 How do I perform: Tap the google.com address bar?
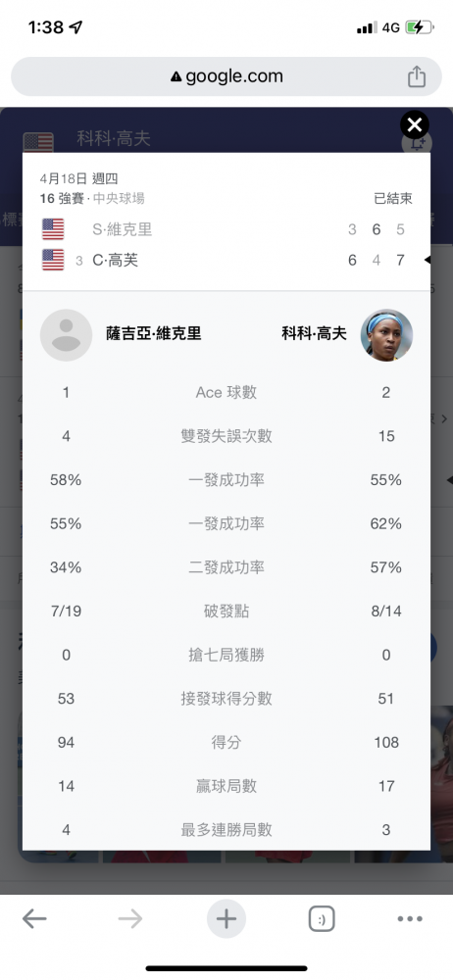[x=226, y=76]
